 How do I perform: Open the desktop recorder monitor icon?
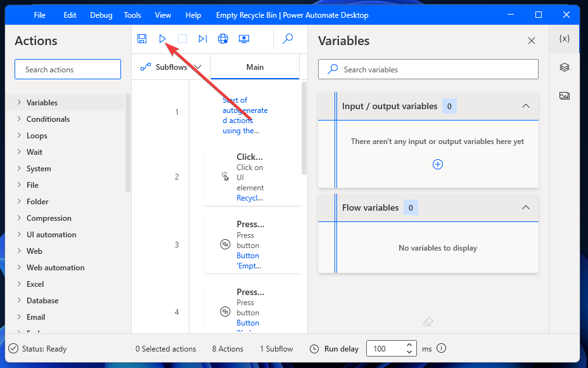tap(244, 39)
